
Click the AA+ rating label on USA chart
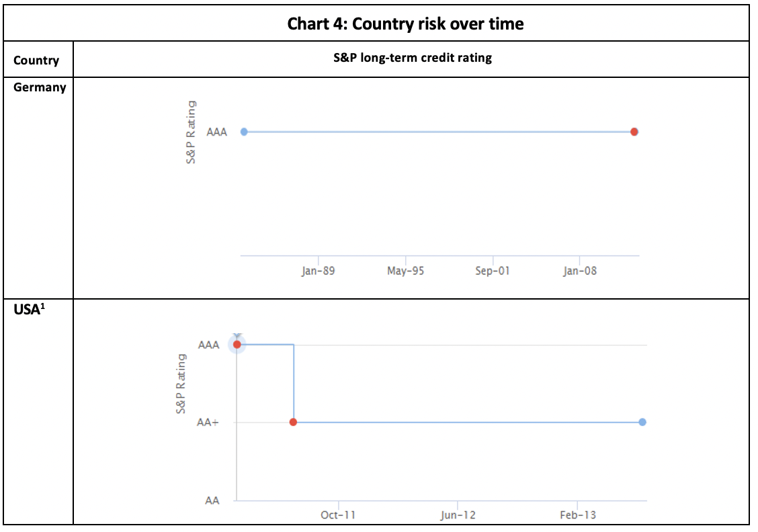(x=208, y=423)
